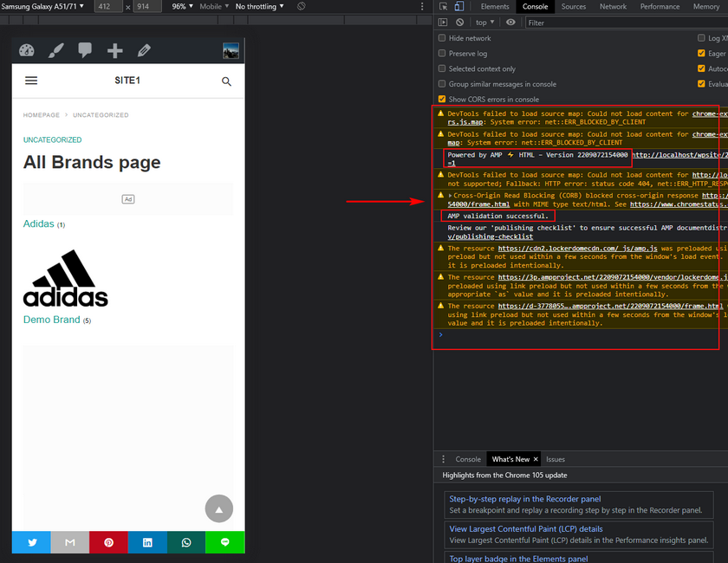Screen dimensions: 728x563
Task: Share via the email envelope icon
Action: pyautogui.click(x=70, y=542)
